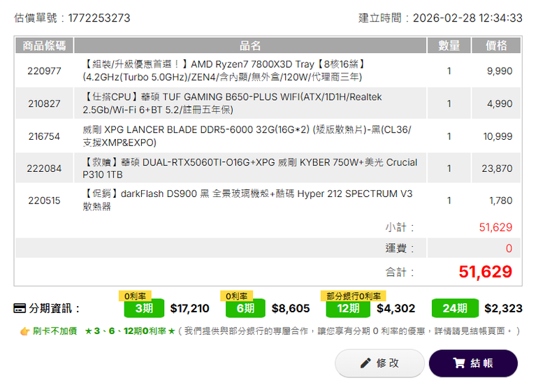Click the 小計 amount 51,629
The width and height of the screenshot is (545, 392).
[495, 227]
